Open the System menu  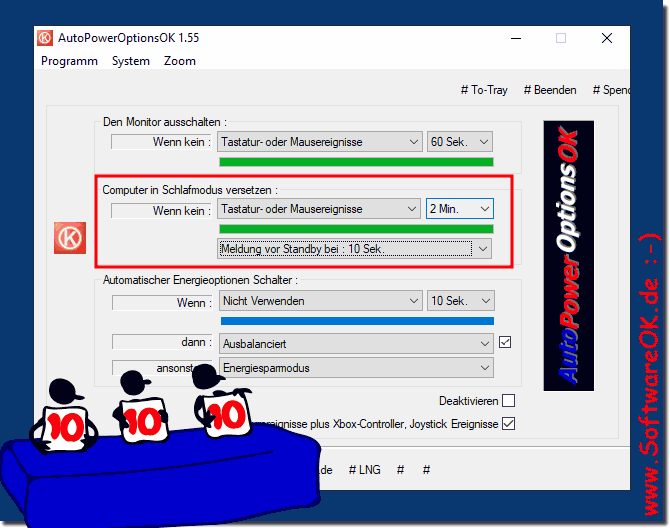[x=131, y=61]
